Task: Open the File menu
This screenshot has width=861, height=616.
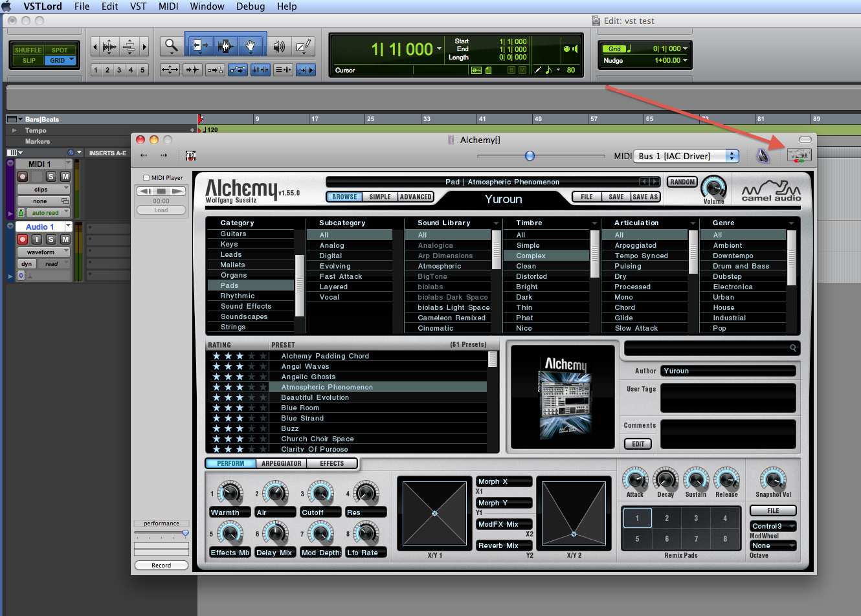Action: [82, 6]
